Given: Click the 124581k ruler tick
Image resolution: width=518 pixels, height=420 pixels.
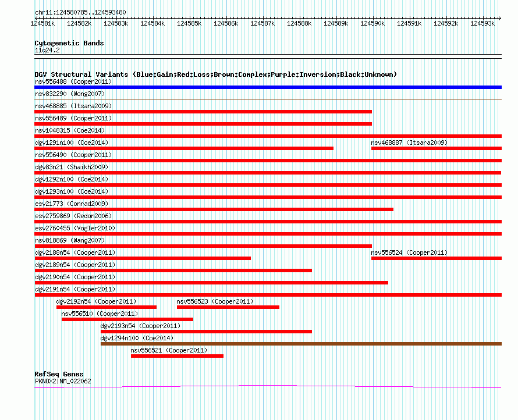Looking at the screenshot, I should coord(42,23).
